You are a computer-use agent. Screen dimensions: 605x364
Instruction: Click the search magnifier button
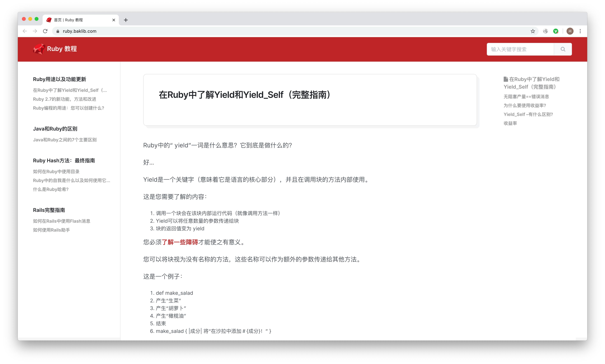click(563, 49)
